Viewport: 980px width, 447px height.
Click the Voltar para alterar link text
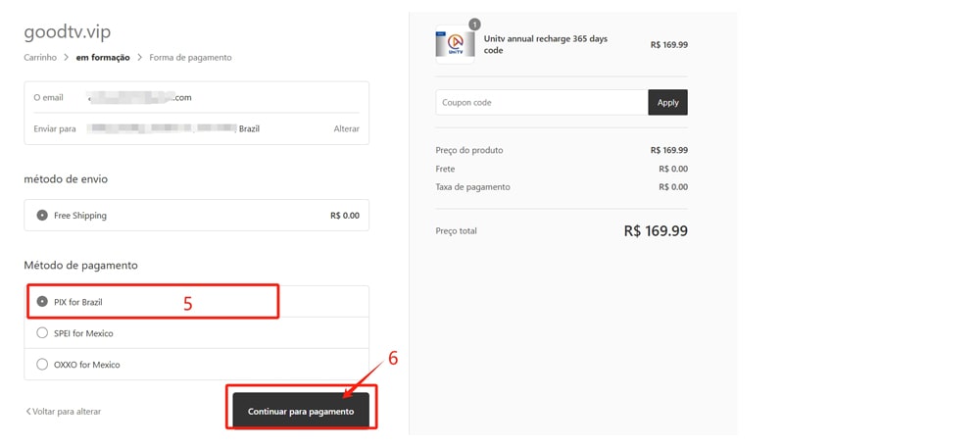pyautogui.click(x=67, y=412)
